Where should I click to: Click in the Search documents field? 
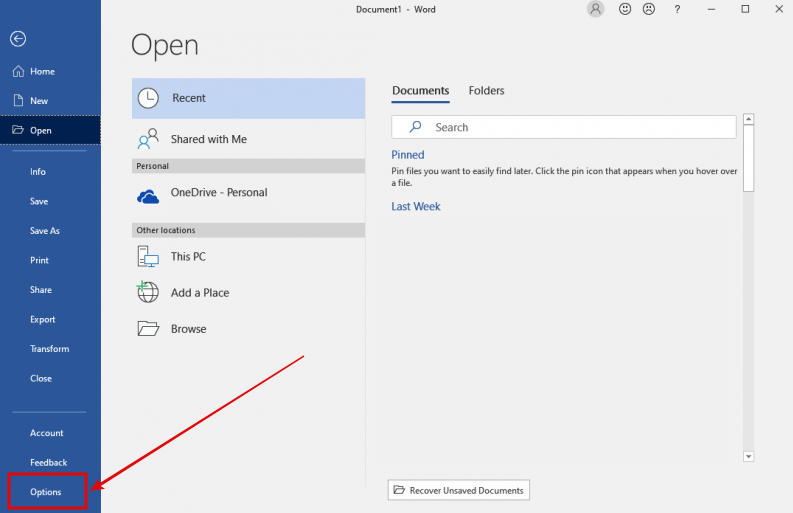point(563,127)
